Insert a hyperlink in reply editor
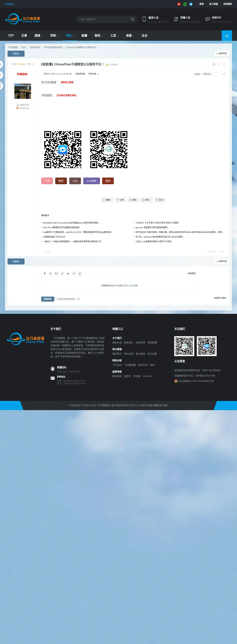237x644 pixels. pyautogui.click(x=62, y=274)
